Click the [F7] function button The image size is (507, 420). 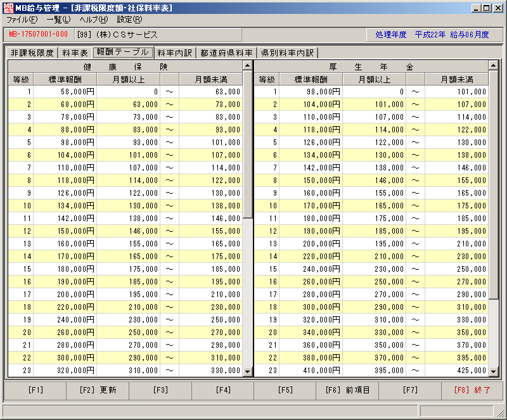(x=410, y=390)
